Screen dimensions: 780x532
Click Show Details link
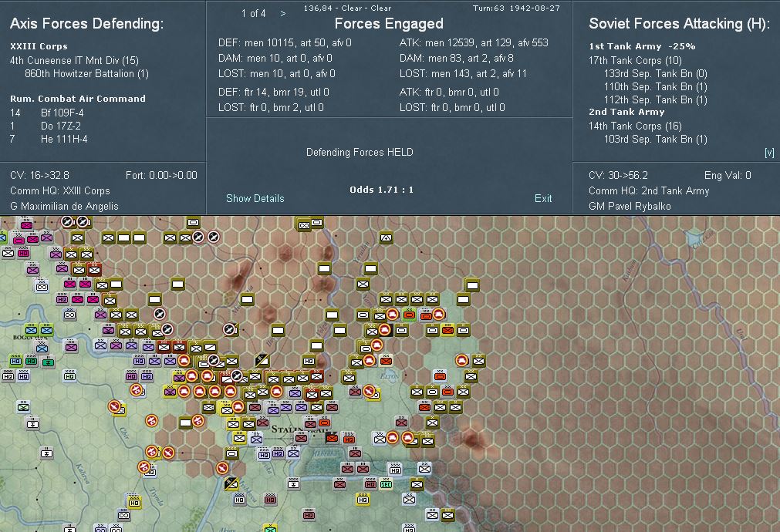[x=255, y=198]
